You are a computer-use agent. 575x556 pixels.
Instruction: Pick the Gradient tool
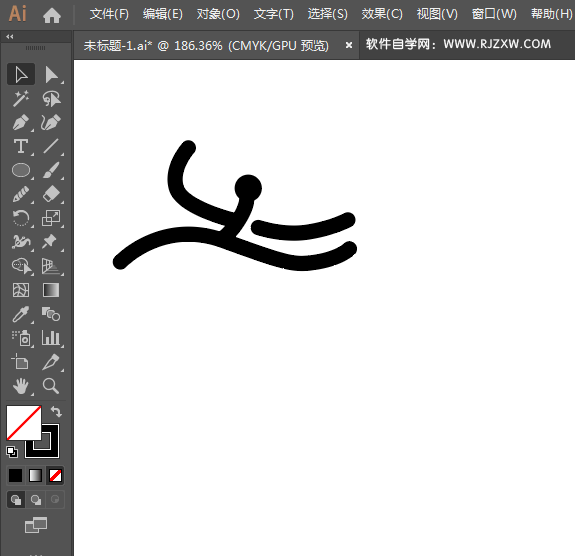click(51, 290)
